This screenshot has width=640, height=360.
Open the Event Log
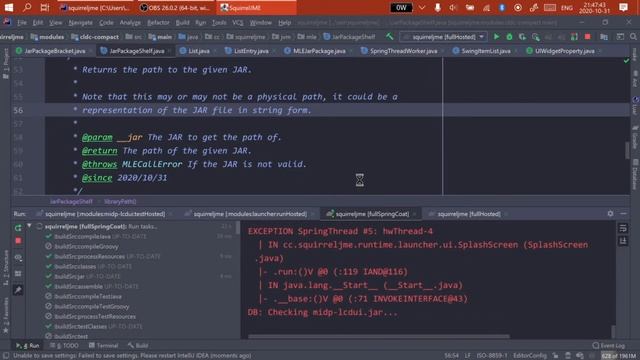coord(609,345)
